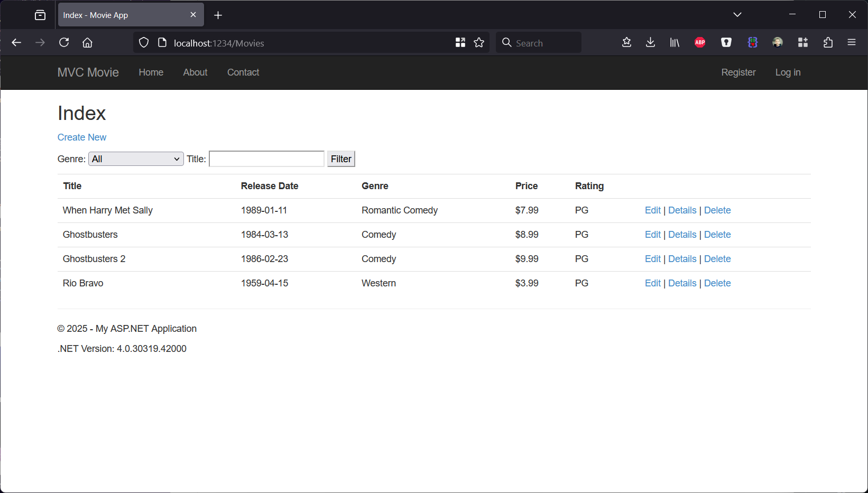Open the Contact page
868x493 pixels.
pyautogui.click(x=243, y=72)
